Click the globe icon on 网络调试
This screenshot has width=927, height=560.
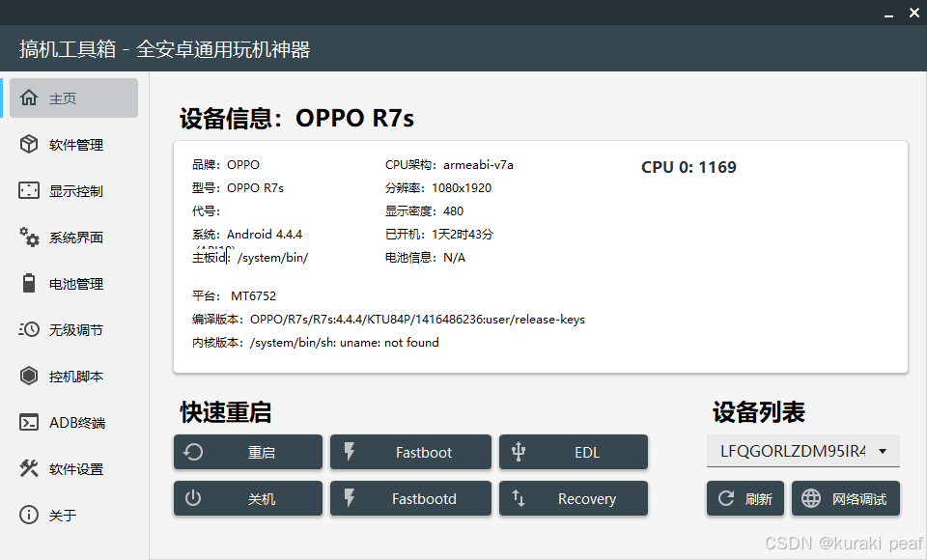point(811,498)
